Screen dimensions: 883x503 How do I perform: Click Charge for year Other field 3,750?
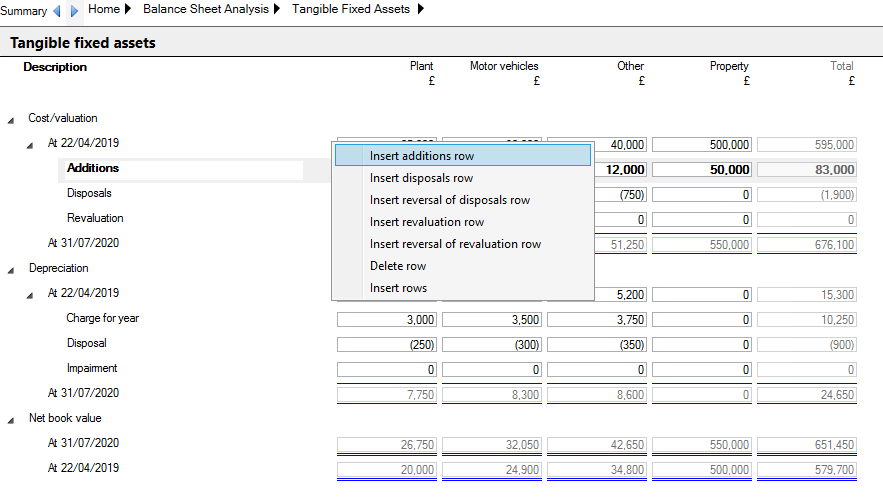(596, 320)
